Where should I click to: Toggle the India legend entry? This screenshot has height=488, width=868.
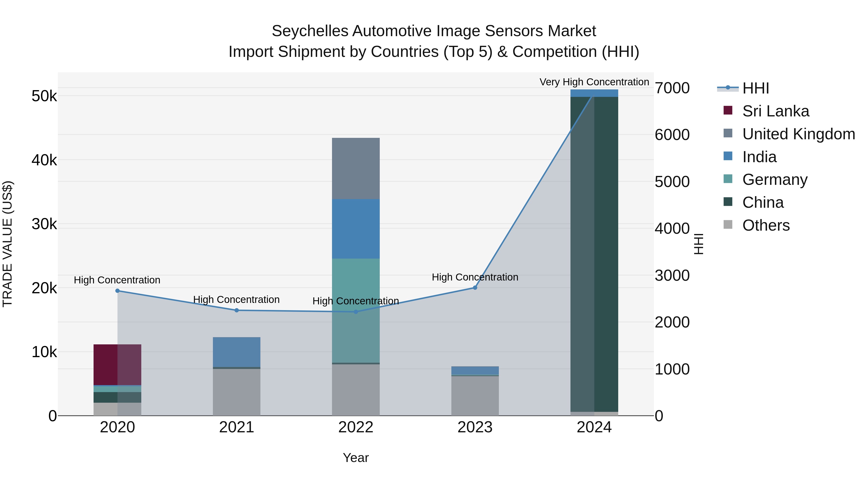(x=750, y=157)
